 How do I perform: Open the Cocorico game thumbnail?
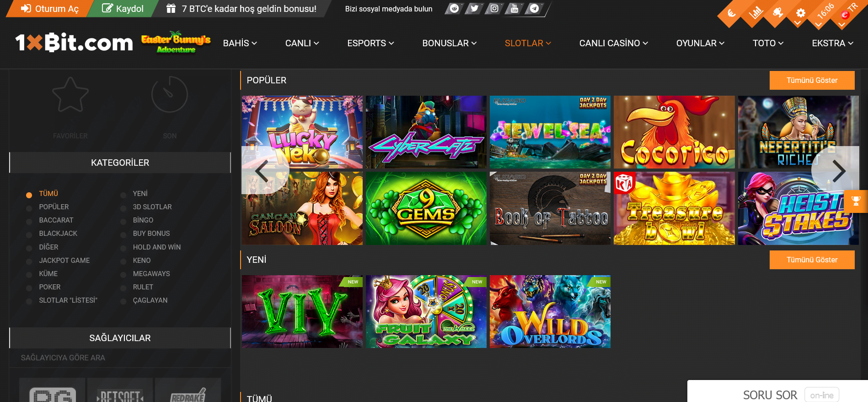click(674, 132)
